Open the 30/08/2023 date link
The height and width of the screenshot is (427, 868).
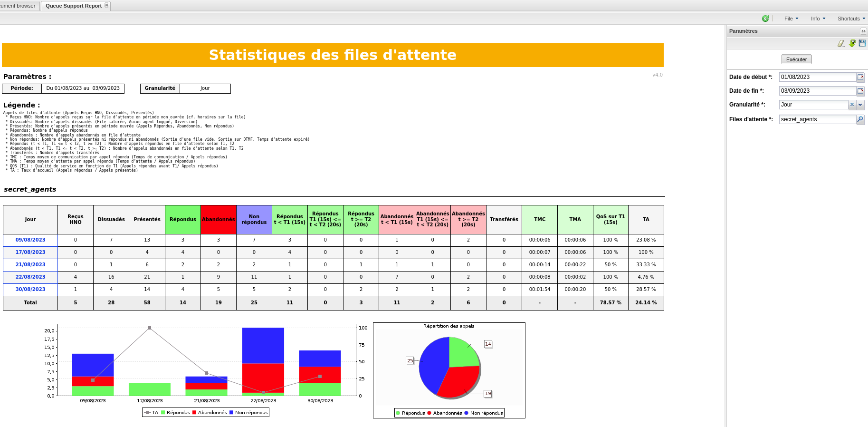[30, 290]
